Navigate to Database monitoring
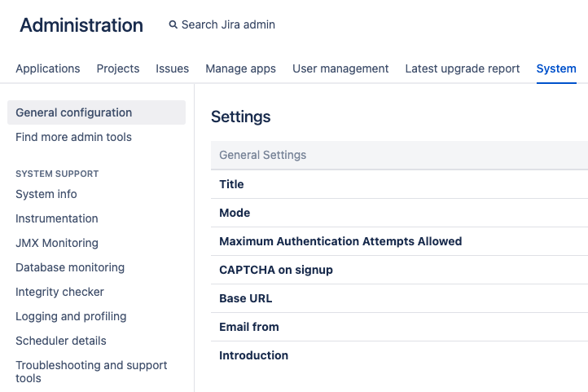Viewport: 588px width, 392px height. point(70,267)
